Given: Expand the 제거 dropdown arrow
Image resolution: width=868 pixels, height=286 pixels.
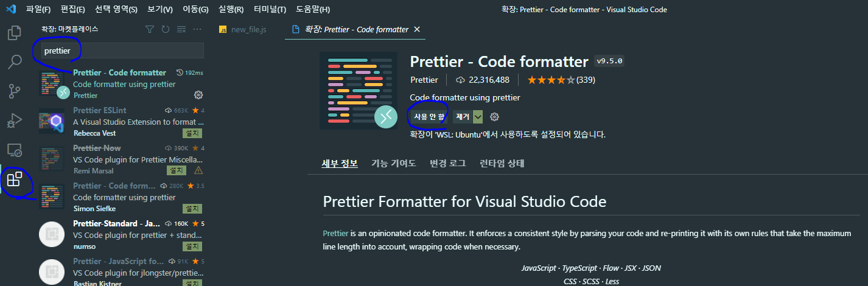Looking at the screenshot, I should (478, 117).
